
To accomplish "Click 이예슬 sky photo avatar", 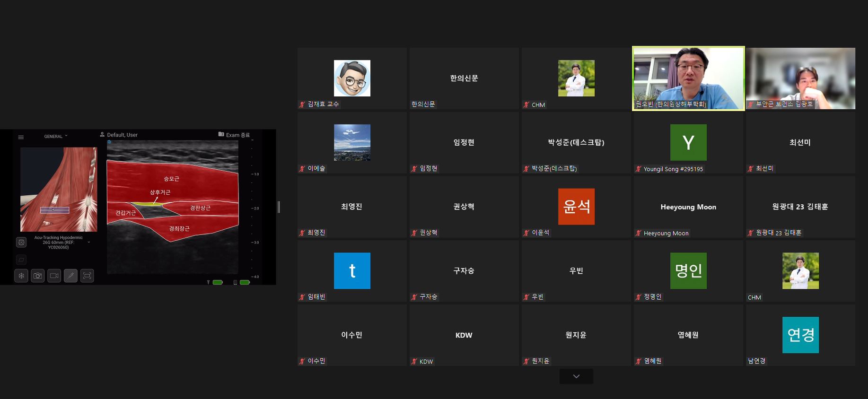I will [352, 142].
